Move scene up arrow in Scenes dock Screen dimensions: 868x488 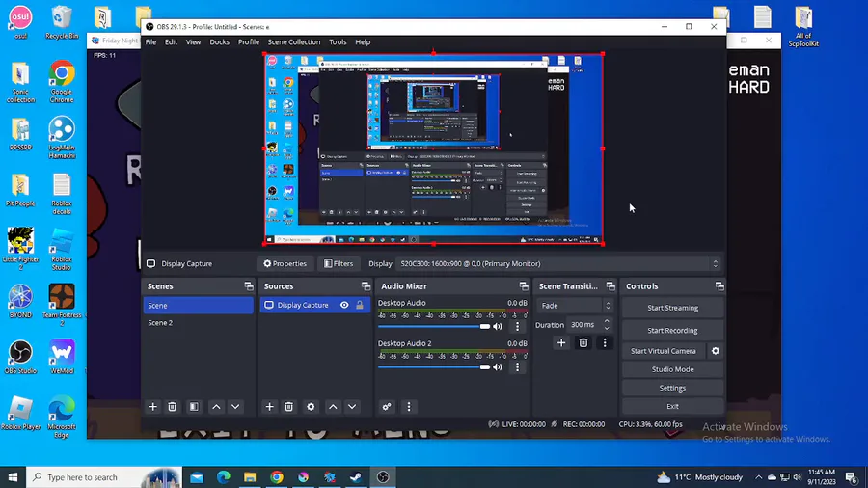(216, 407)
